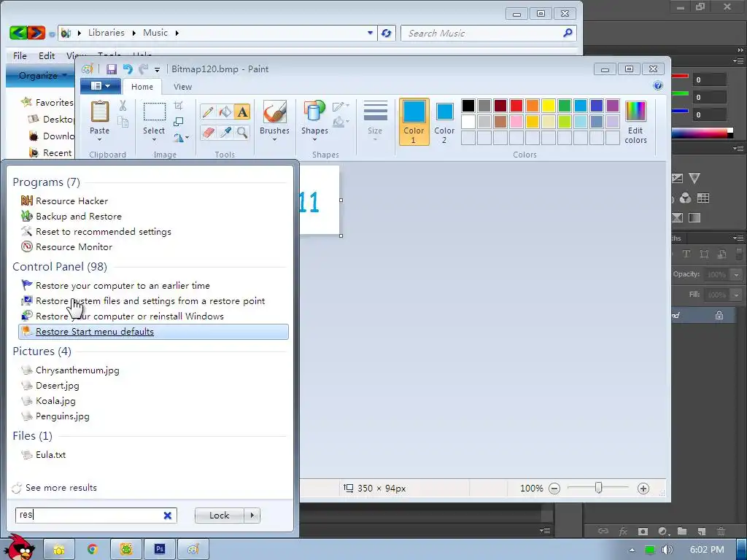Open the arrow next to Lock button
Image resolution: width=747 pixels, height=560 pixels.
click(x=252, y=516)
